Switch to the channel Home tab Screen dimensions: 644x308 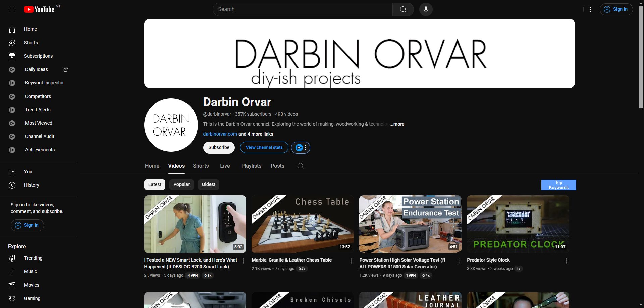(x=152, y=166)
